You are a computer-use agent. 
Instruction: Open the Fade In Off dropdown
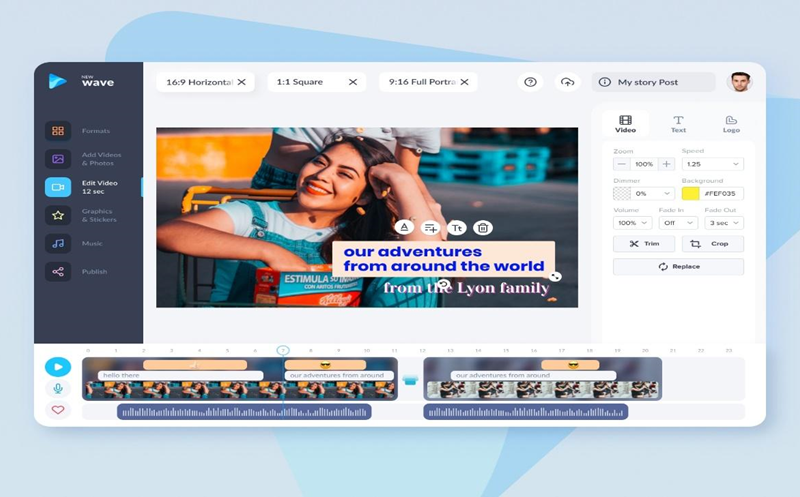(678, 223)
